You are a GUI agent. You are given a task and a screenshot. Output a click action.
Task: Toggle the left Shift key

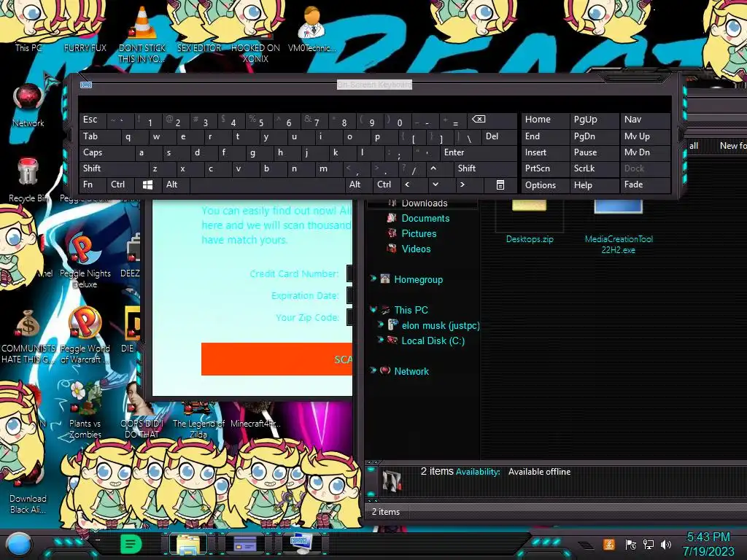click(113, 168)
